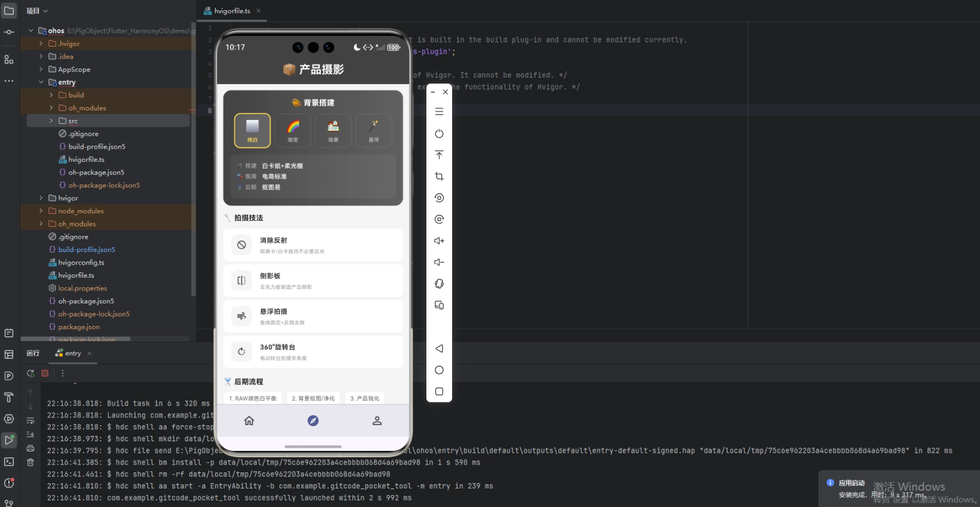
Task: Select local.properties in the project tree
Action: point(82,288)
